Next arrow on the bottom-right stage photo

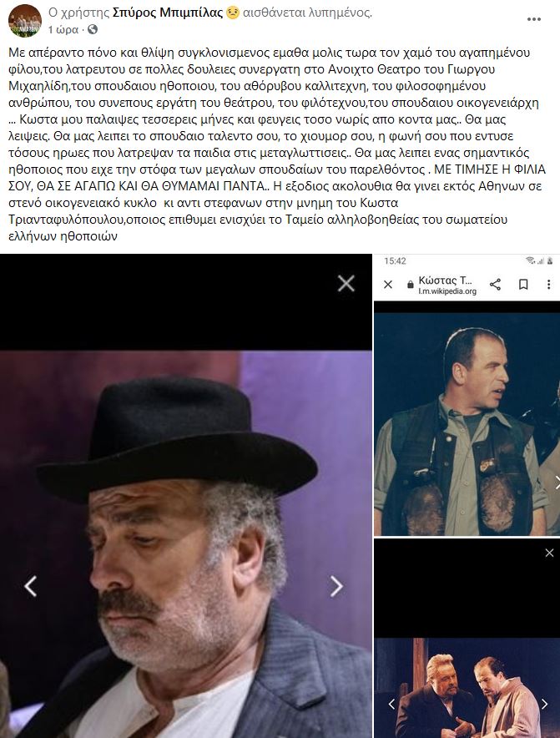click(544, 704)
